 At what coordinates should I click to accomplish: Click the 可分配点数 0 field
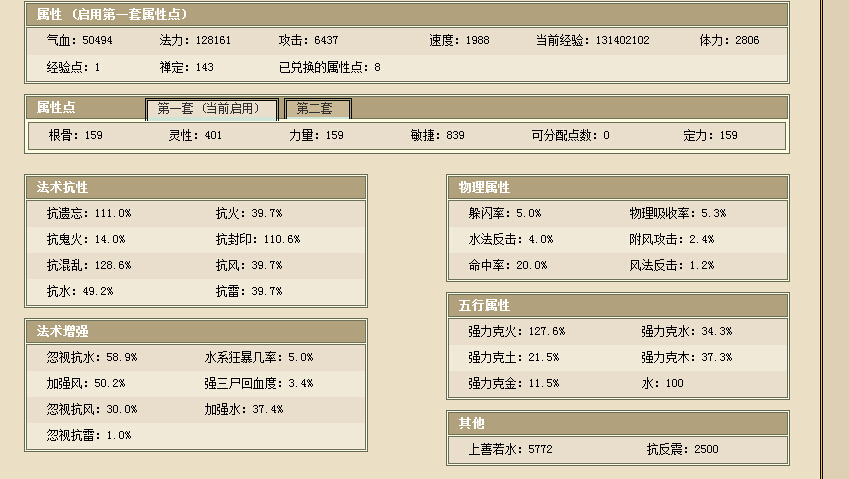(570, 135)
